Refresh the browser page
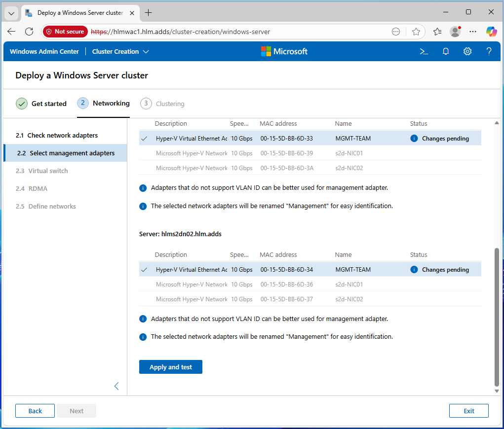504x429 pixels. (x=29, y=32)
